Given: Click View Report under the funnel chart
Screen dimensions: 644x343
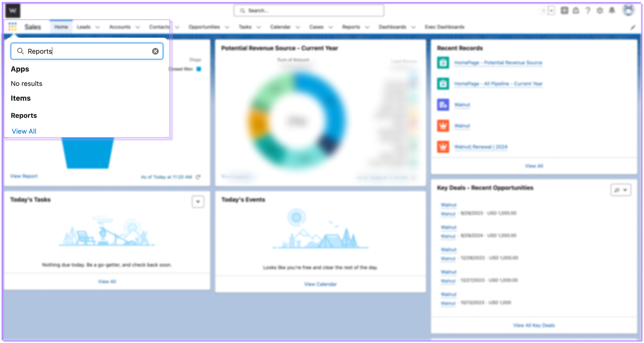Looking at the screenshot, I should 24,176.
